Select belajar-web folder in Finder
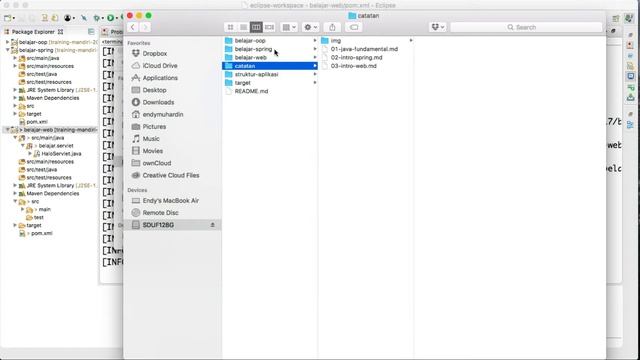The height and width of the screenshot is (360, 640). pos(270,58)
